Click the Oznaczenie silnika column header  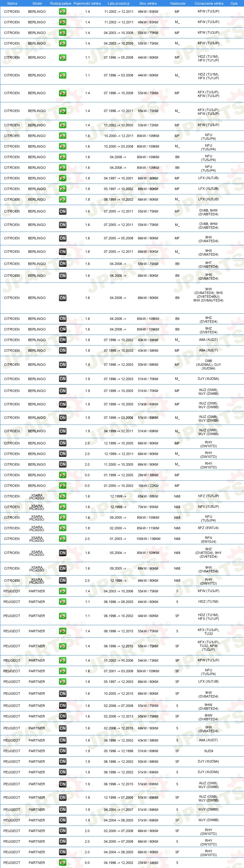point(209,3)
